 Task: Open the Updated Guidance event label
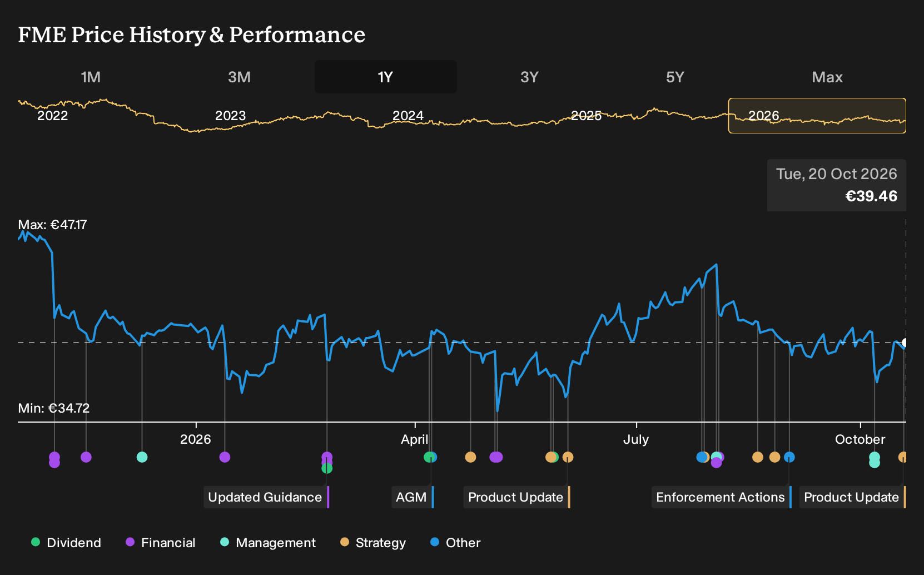[266, 497]
